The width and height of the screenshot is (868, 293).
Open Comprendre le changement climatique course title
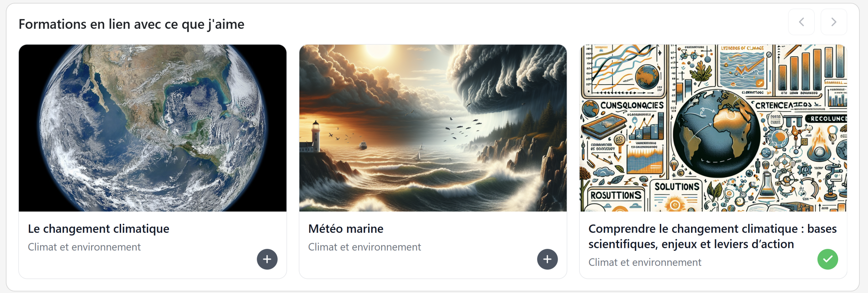[712, 236]
